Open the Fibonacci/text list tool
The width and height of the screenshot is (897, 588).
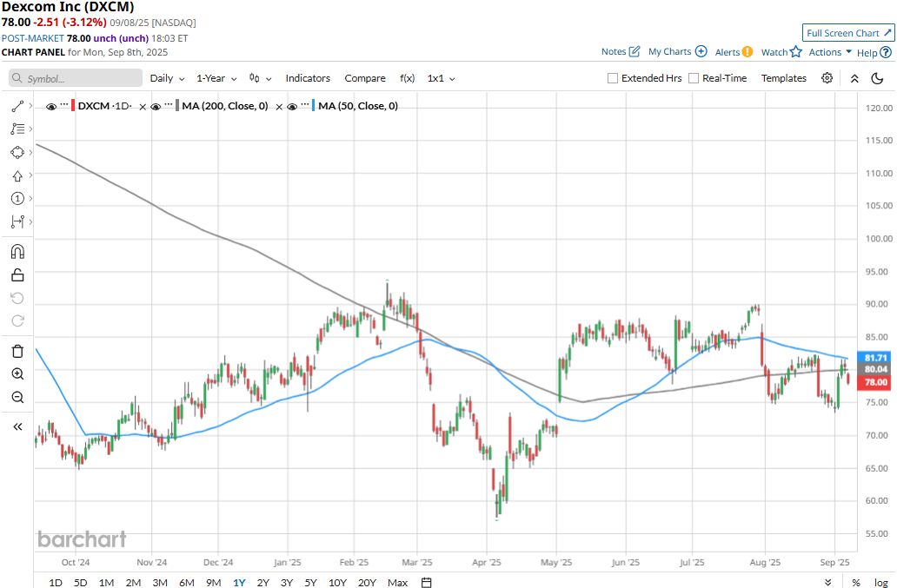pyautogui.click(x=17, y=129)
